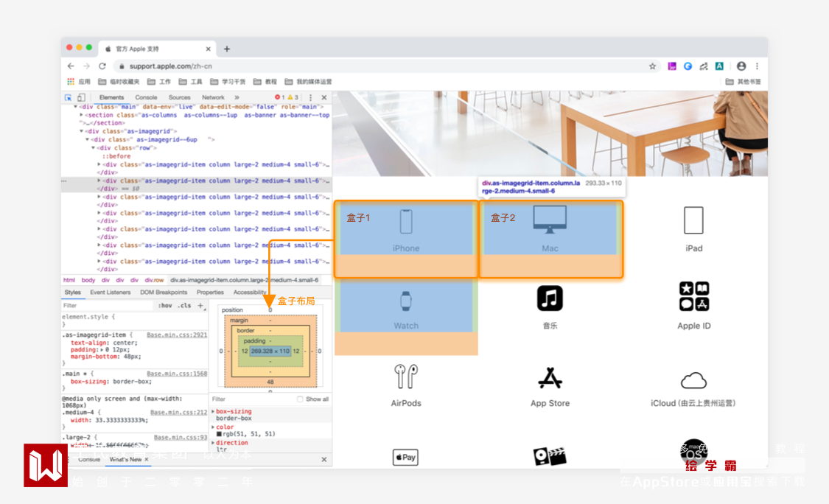Show more DevTools tabs with chevron
Viewport: 829px width, 504px height.
tap(237, 97)
